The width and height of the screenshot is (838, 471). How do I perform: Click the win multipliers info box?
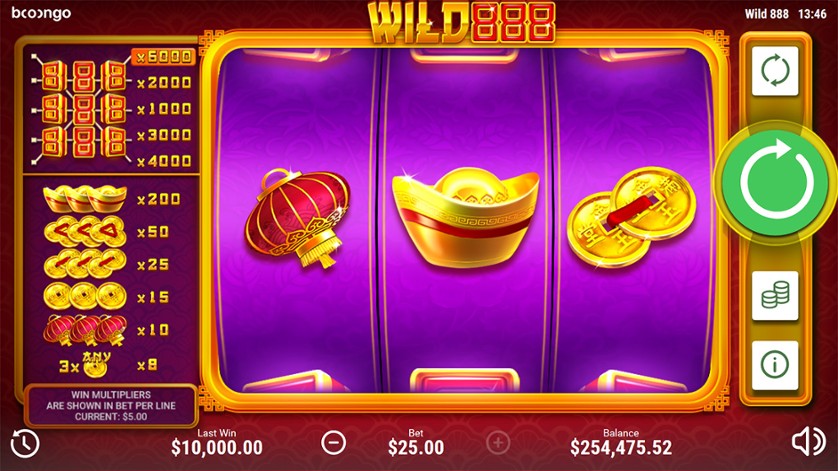[111, 405]
